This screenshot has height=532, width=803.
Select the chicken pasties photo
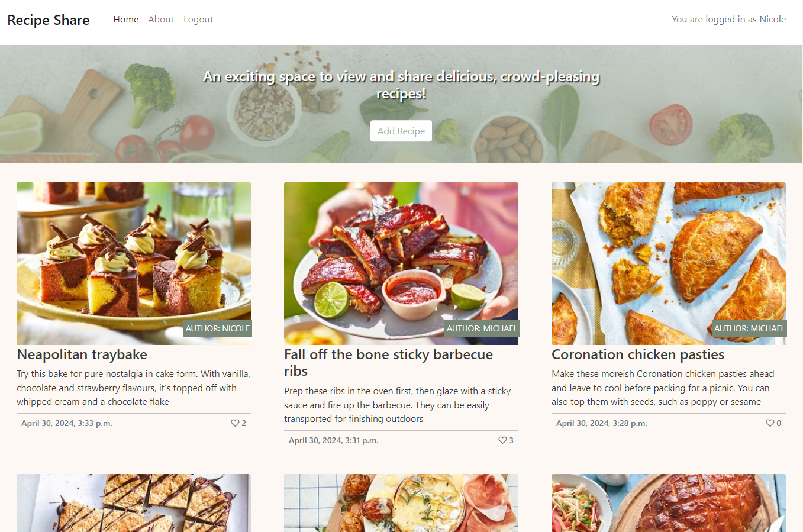(669, 263)
